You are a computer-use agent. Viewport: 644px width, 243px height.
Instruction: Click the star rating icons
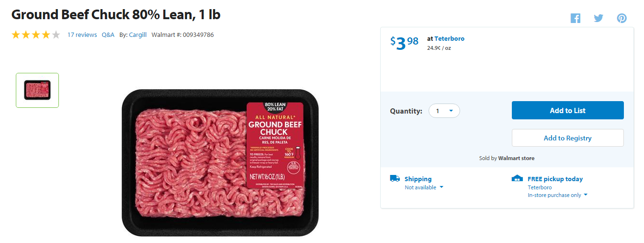tap(36, 35)
